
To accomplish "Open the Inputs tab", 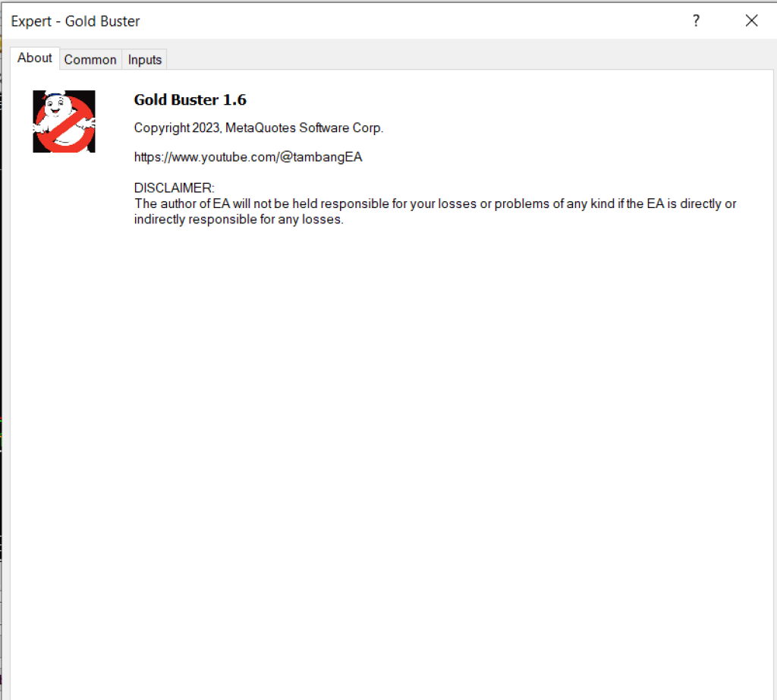I will point(144,59).
